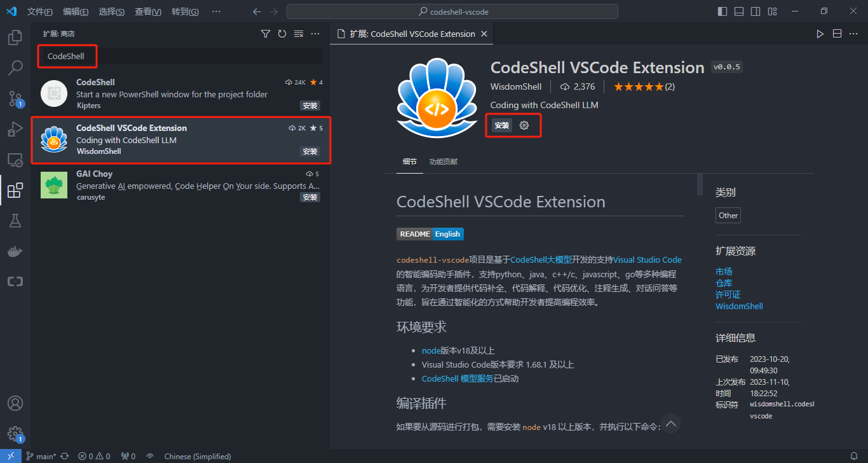Open the bracket-shaped icon below Docker

15,282
